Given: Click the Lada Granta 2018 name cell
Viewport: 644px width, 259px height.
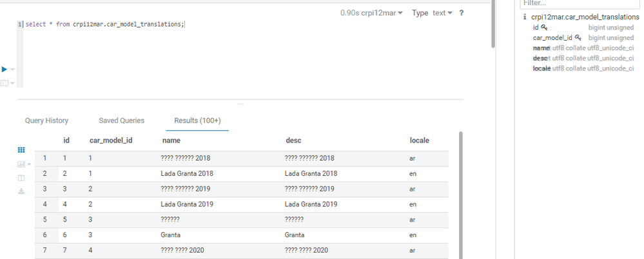Looking at the screenshot, I should point(187,173).
